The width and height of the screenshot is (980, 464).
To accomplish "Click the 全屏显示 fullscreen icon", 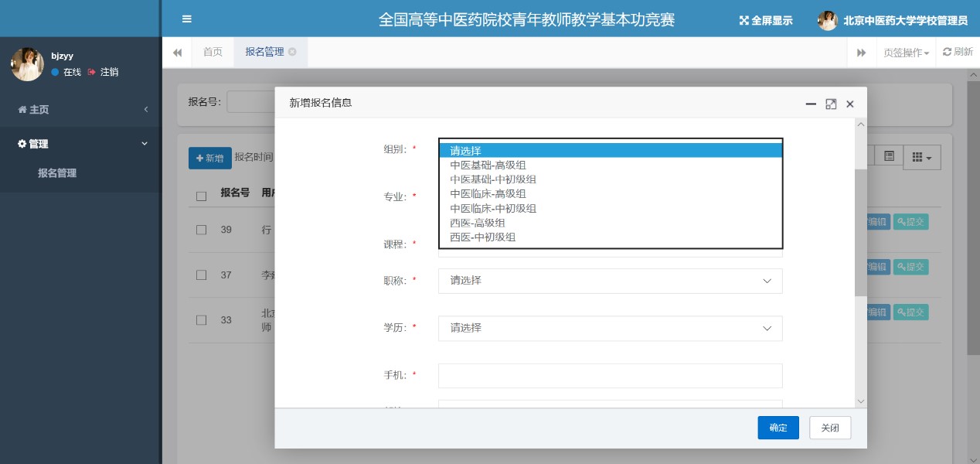I will [x=744, y=21].
